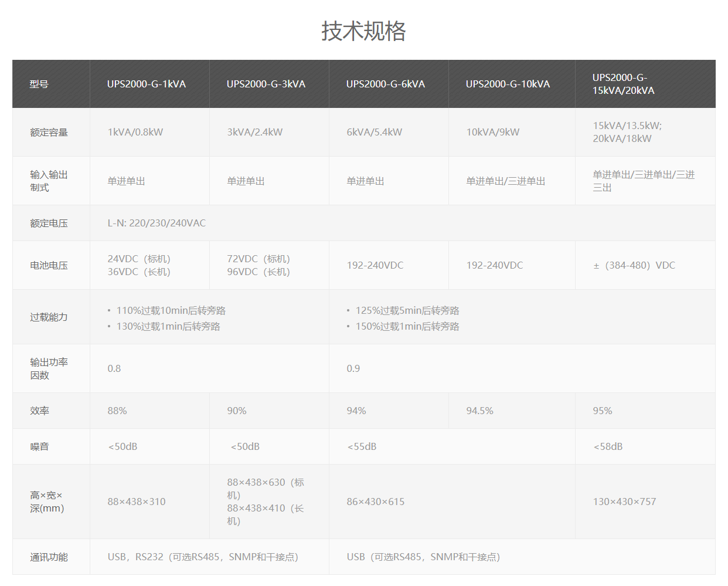Select 单进单出 under the 3kVA column
The width and height of the screenshot is (728, 586).
coord(246,181)
